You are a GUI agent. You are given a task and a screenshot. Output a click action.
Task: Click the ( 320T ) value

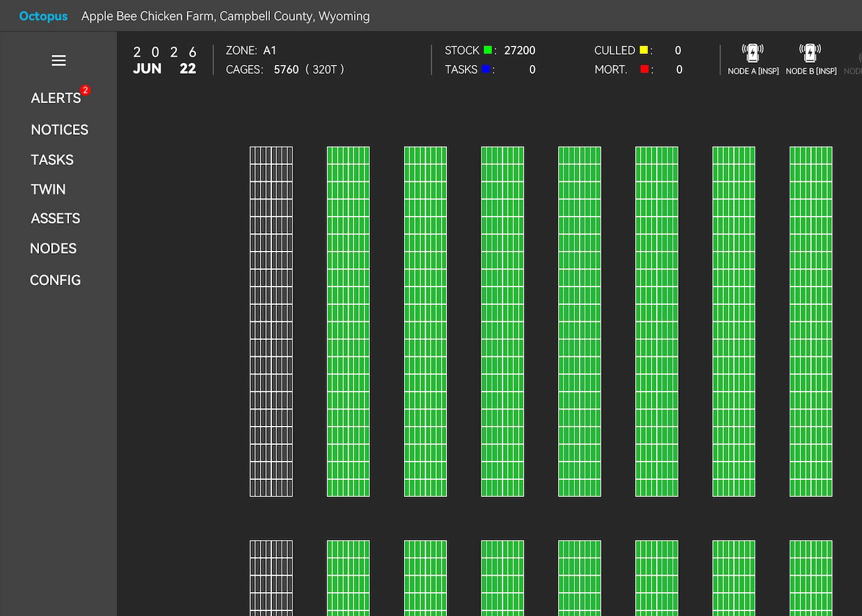pyautogui.click(x=325, y=69)
